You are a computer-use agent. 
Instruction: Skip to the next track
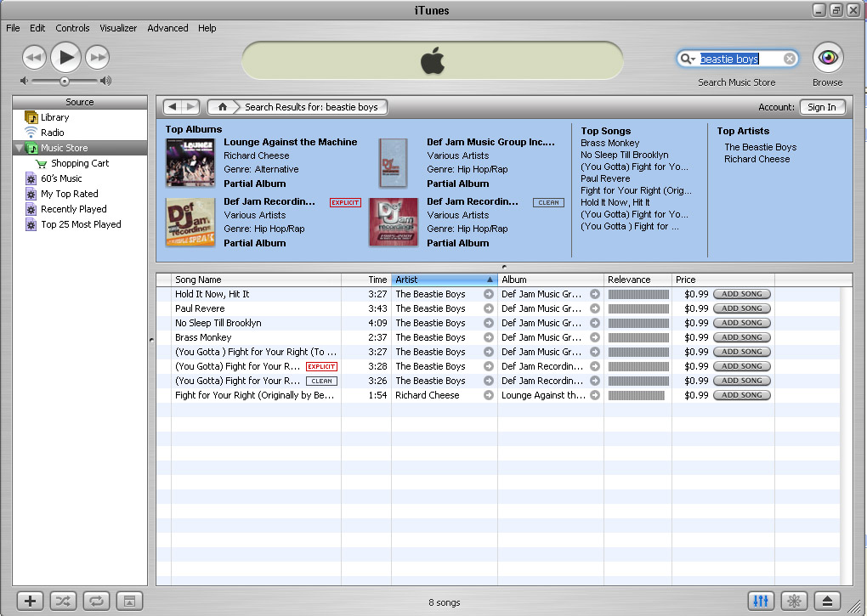coord(97,57)
